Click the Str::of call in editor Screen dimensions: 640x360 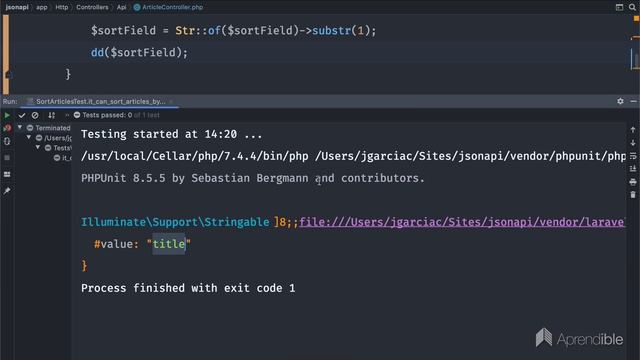[x=198, y=31]
